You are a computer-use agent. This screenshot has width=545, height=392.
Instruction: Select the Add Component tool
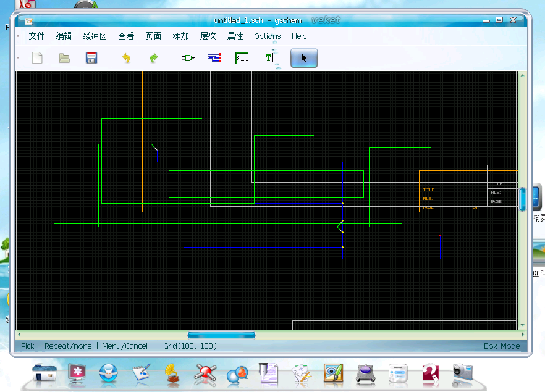click(188, 58)
